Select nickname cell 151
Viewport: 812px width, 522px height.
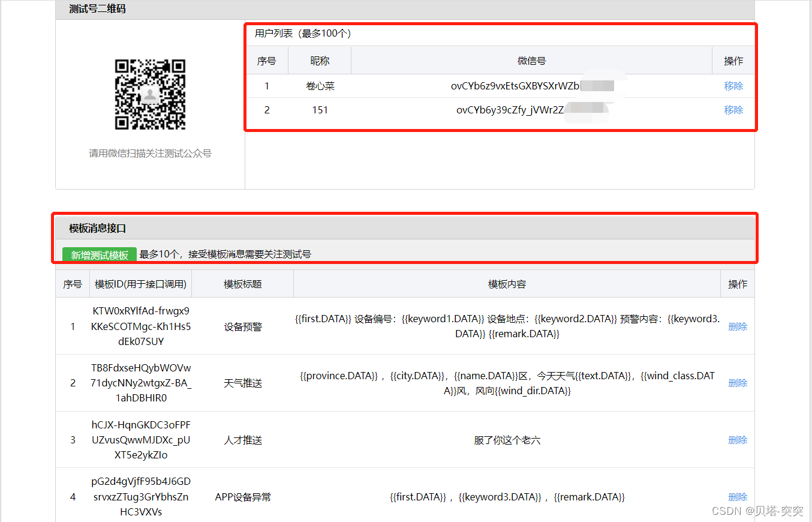(320, 110)
